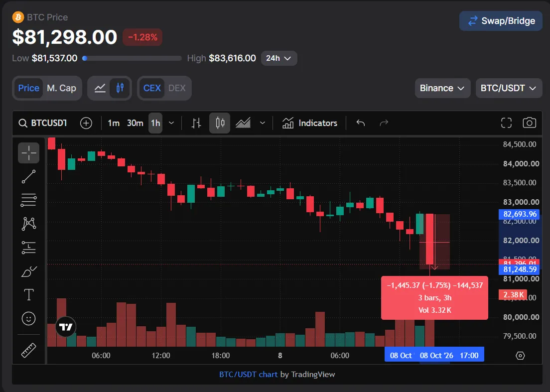Viewport: 550px width, 392px height.
Task: Toggle to candlestick TradingView chart view
Action: coord(120,88)
